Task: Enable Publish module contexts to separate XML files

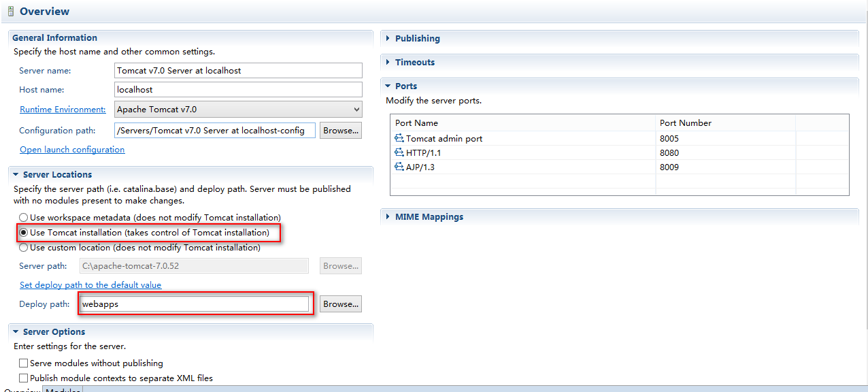Action: click(24, 378)
